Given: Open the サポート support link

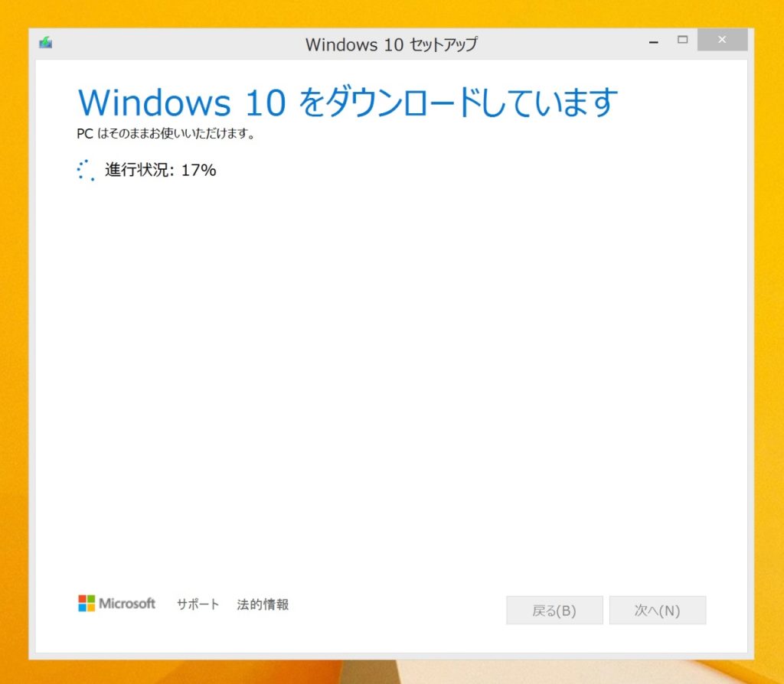Looking at the screenshot, I should [197, 604].
